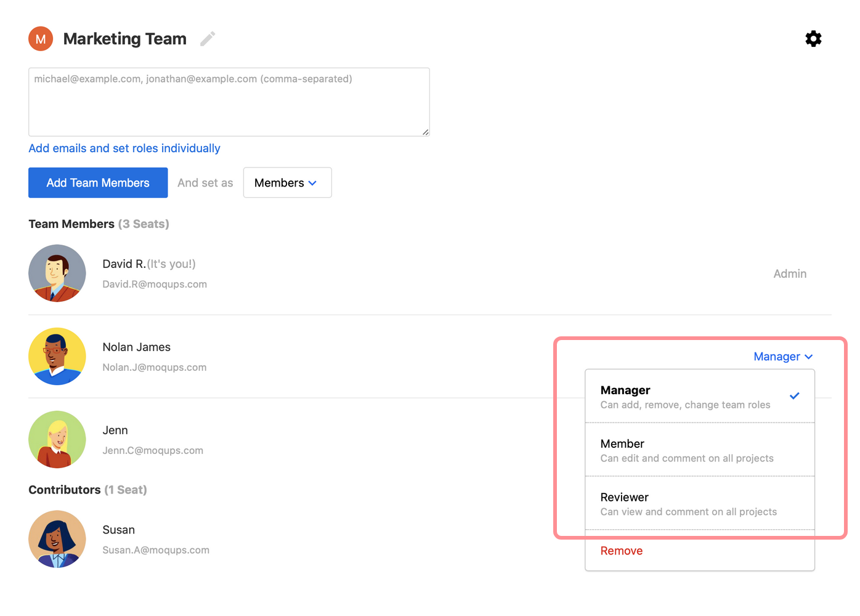Open 'Add emails and set roles individually' link
860x616 pixels.
click(124, 148)
